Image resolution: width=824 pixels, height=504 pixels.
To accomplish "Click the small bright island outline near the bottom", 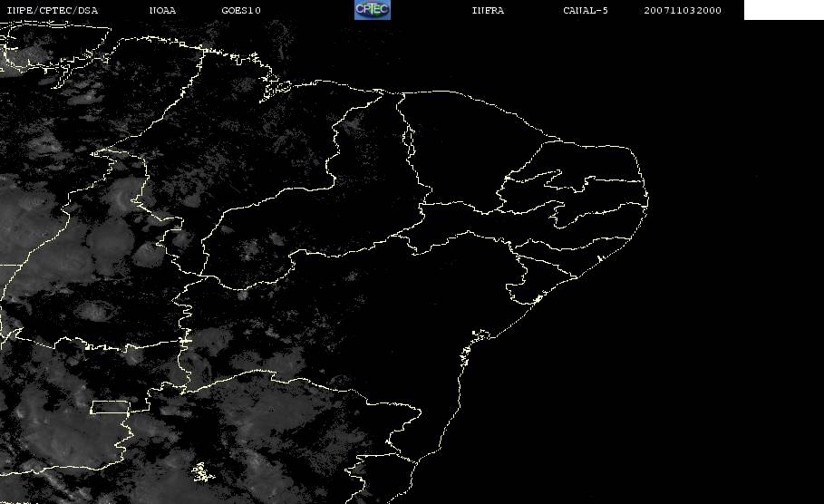I will click(x=199, y=472).
